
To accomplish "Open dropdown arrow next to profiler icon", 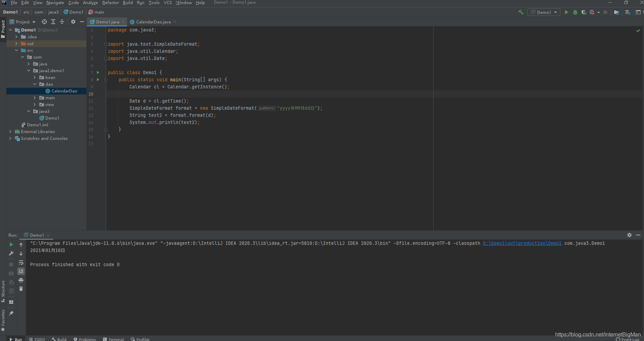I will 599,12.
